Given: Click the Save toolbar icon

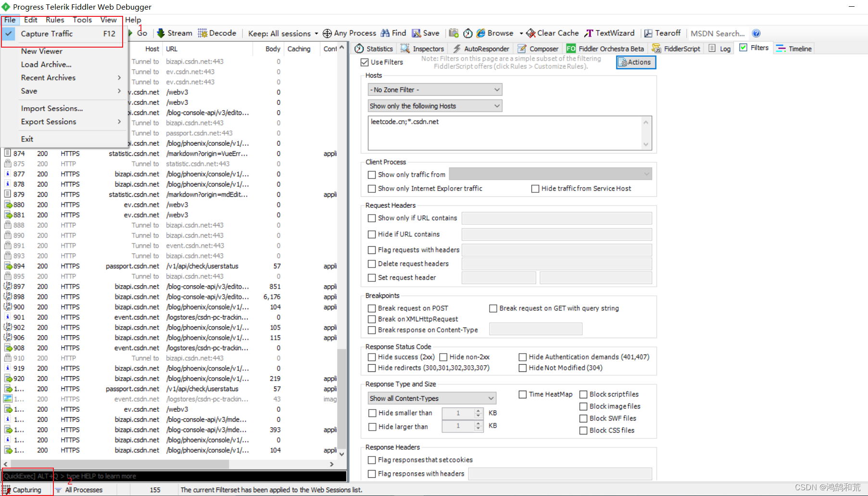Looking at the screenshot, I should (416, 33).
